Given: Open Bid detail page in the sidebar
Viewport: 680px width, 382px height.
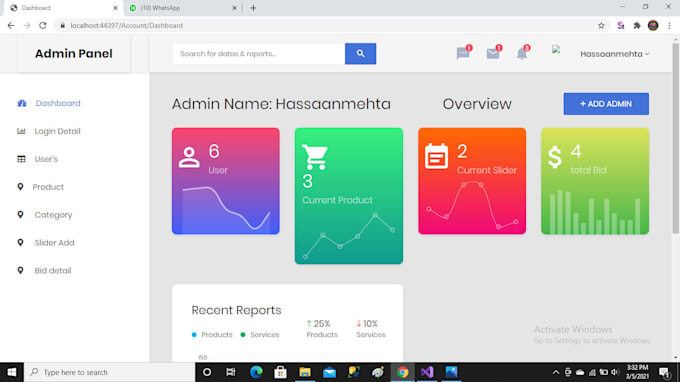Looking at the screenshot, I should [53, 270].
